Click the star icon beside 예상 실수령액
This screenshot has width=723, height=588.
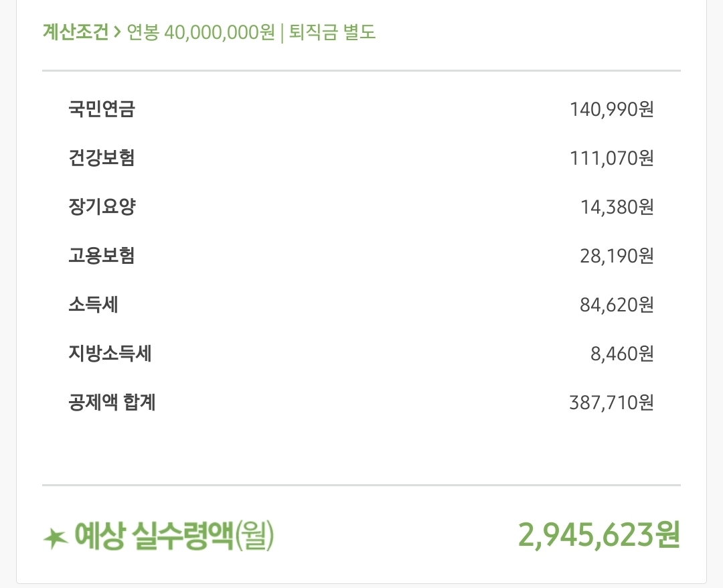click(56, 538)
